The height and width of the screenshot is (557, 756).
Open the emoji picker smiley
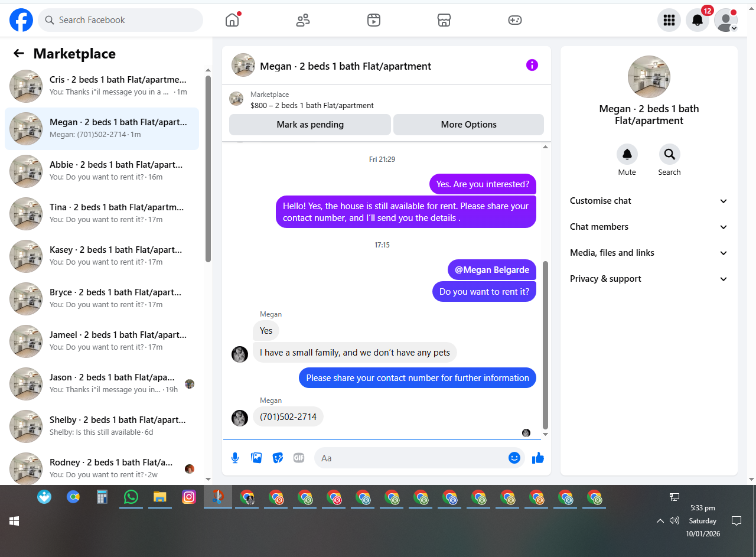[514, 458]
